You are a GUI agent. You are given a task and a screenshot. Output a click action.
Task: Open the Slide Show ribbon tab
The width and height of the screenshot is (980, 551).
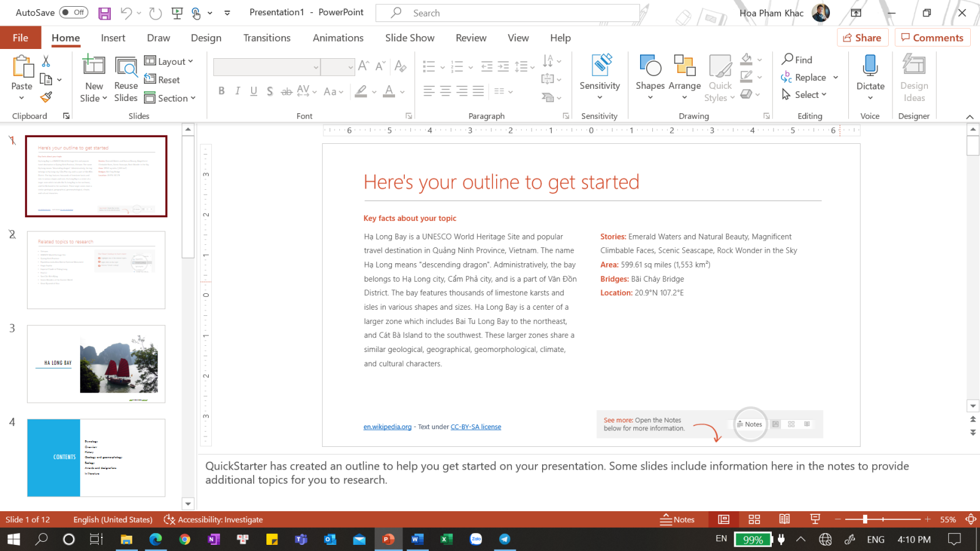tap(409, 37)
